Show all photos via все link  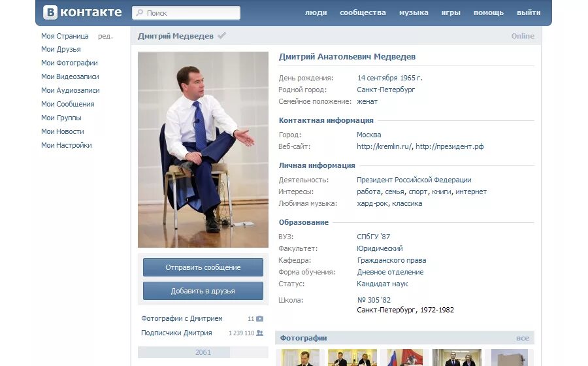click(x=523, y=338)
